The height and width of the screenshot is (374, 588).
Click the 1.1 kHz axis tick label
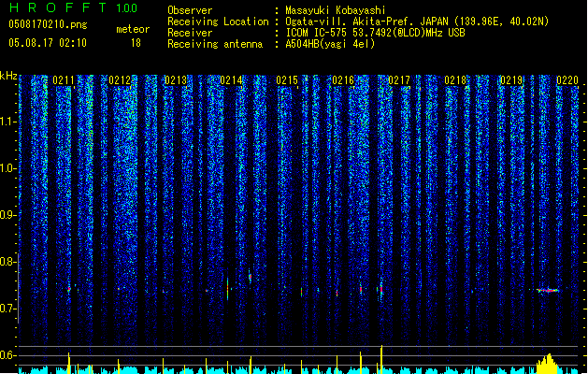pyautogui.click(x=8, y=122)
